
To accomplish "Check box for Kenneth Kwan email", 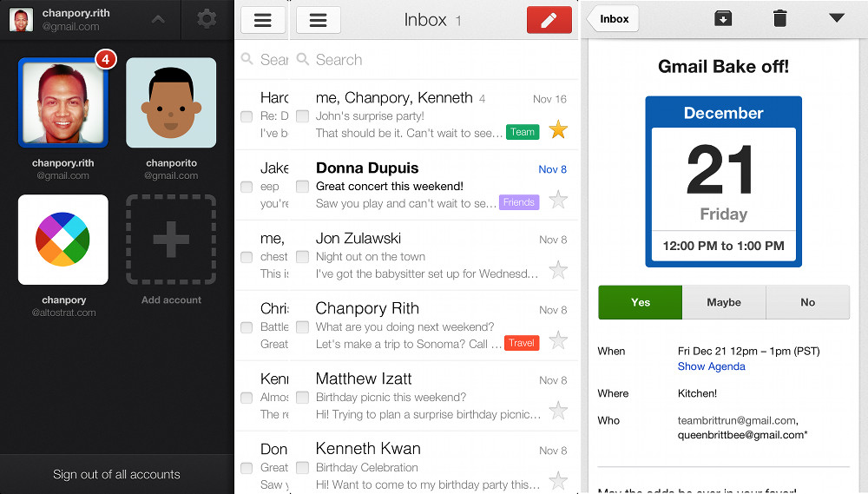I will pos(302,467).
